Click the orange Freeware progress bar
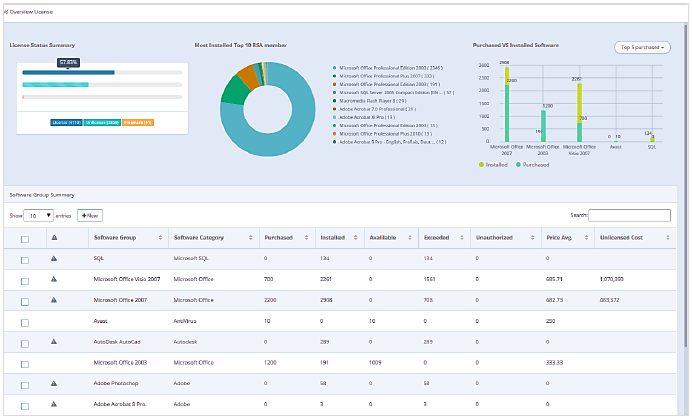 click(x=23, y=97)
